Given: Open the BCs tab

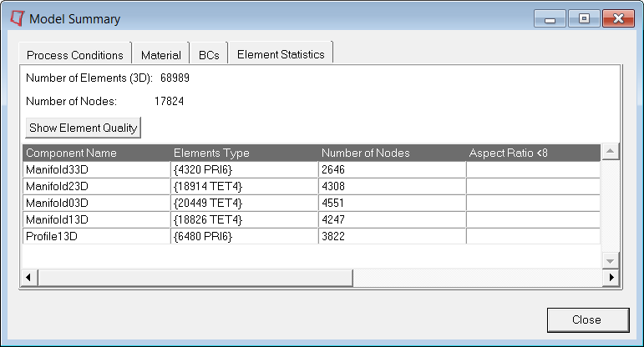Looking at the screenshot, I should point(209,55).
